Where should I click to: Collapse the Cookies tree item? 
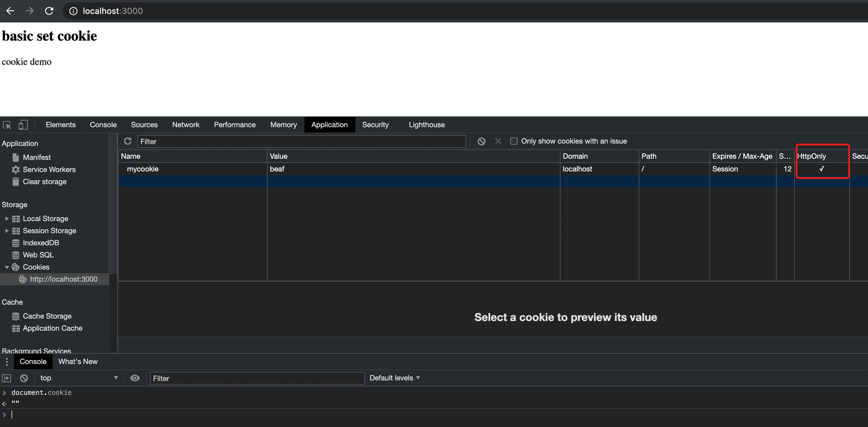[x=7, y=267]
